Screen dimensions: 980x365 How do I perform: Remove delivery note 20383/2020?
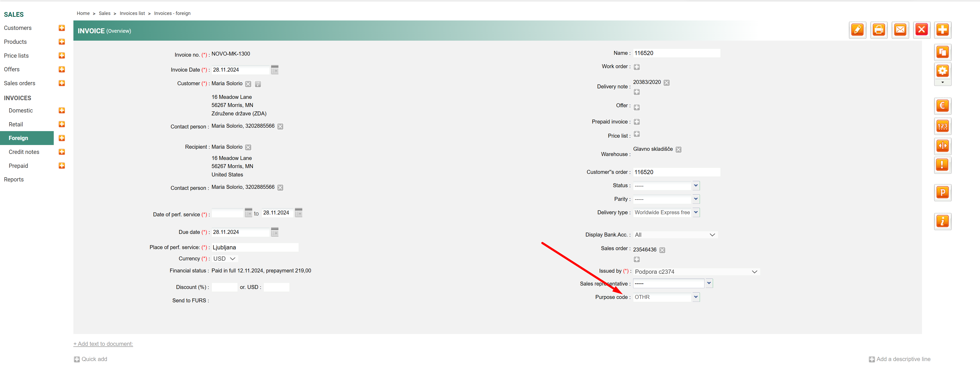(666, 83)
